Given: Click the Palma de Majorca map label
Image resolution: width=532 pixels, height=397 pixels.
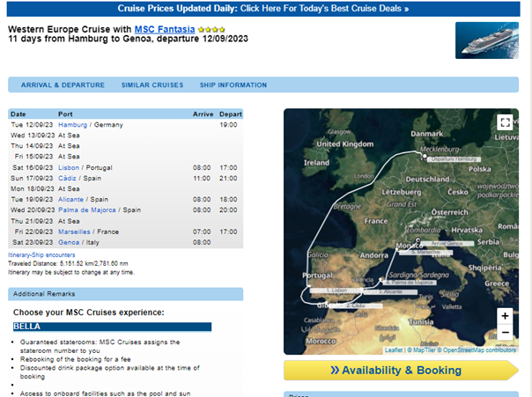Looking at the screenshot, I should (x=410, y=283).
